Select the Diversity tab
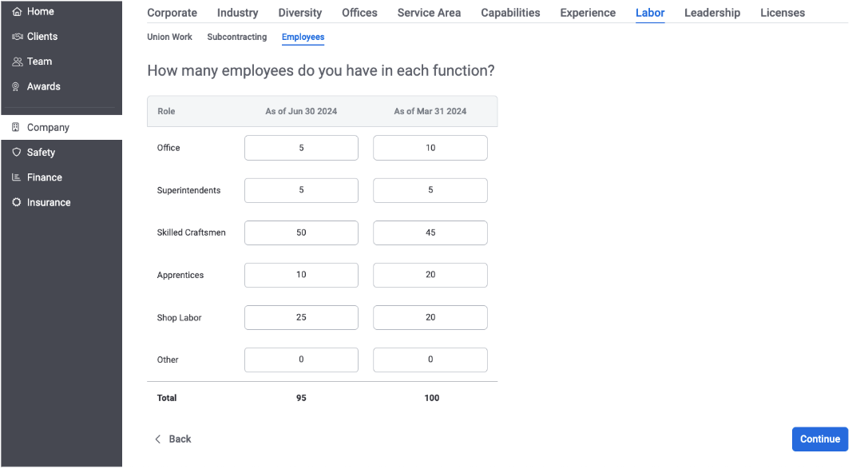Image resolution: width=868 pixels, height=469 pixels. [x=299, y=13]
